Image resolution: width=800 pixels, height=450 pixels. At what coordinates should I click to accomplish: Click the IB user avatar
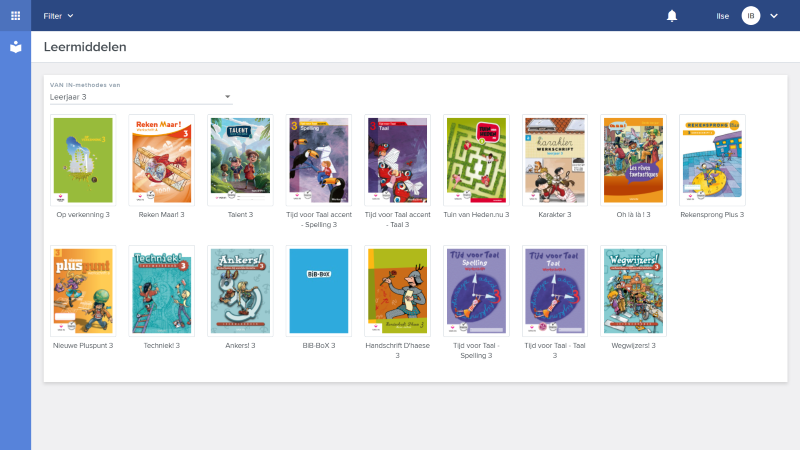(751, 16)
